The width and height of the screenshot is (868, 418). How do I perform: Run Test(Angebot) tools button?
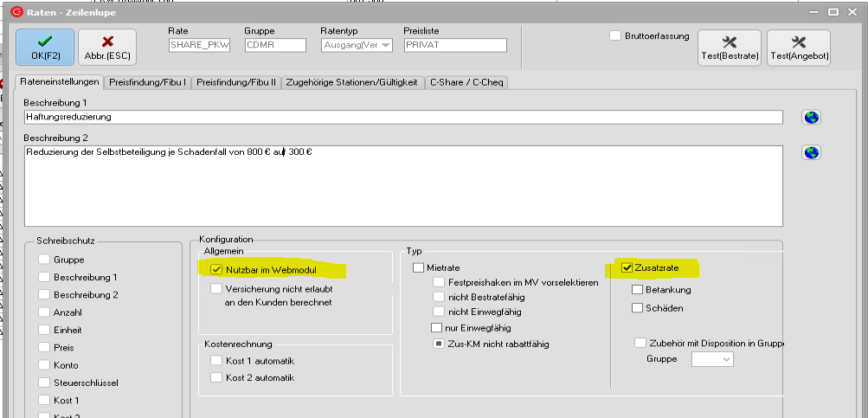[798, 47]
